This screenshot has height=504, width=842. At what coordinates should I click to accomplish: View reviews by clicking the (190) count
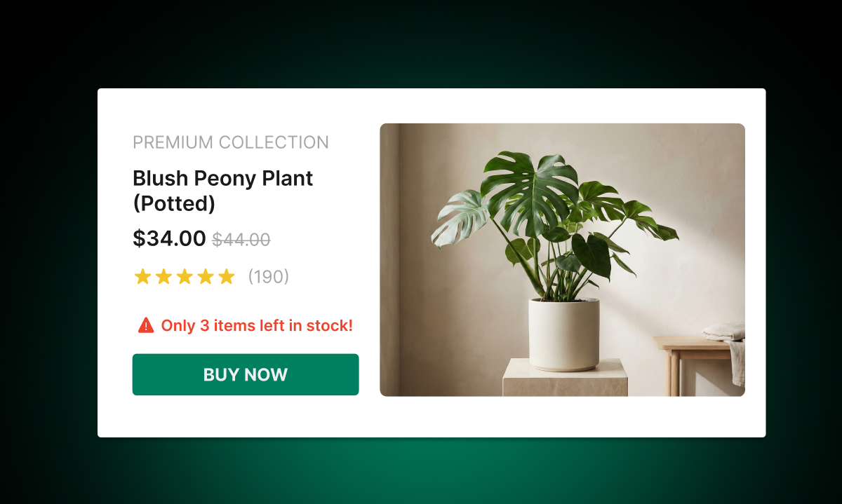tap(268, 277)
